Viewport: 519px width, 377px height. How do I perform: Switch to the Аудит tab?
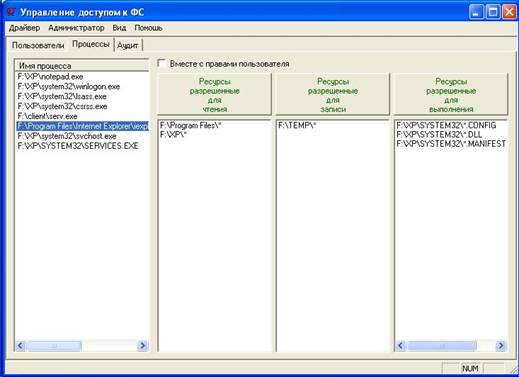point(128,46)
